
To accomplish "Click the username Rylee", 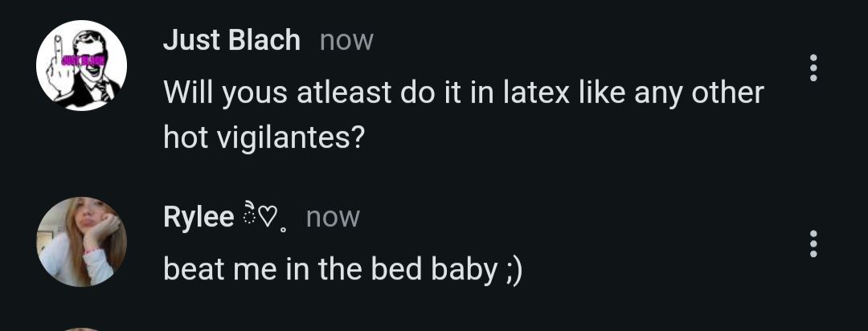I will [x=198, y=217].
